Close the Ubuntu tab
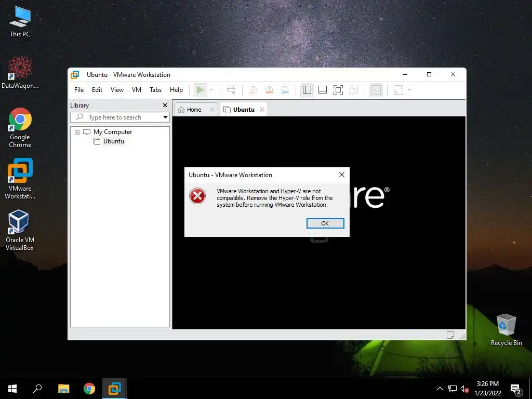 (262, 109)
